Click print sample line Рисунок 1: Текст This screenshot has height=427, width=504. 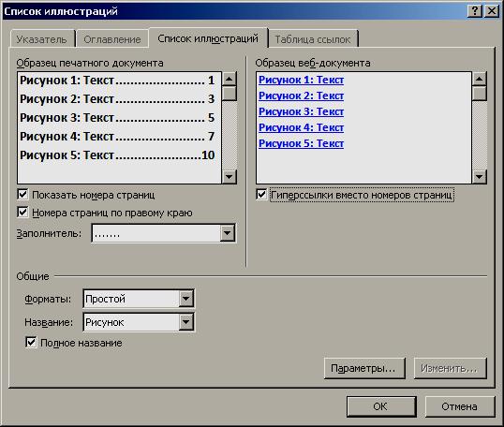[117, 81]
